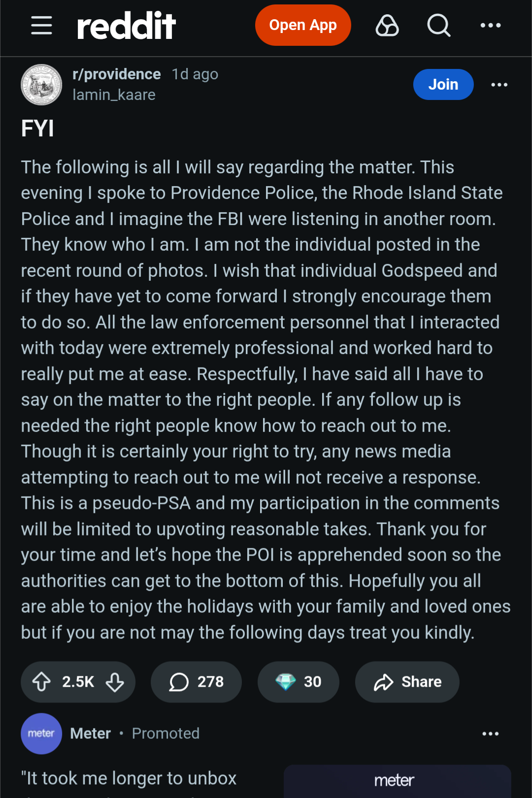Screen dimensions: 532x798
Task: Open the Meter advertiser name link
Action: tap(90, 733)
